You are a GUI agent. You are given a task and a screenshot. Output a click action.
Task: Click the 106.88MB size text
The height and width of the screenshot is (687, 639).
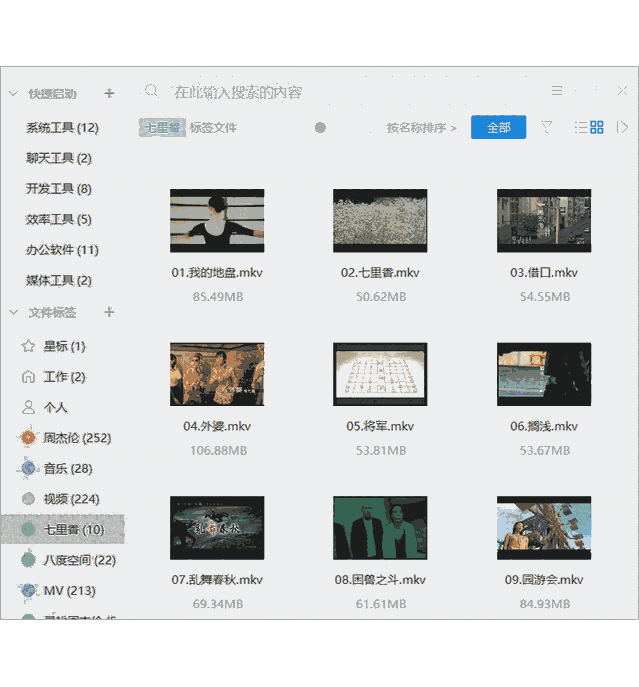pos(219,450)
